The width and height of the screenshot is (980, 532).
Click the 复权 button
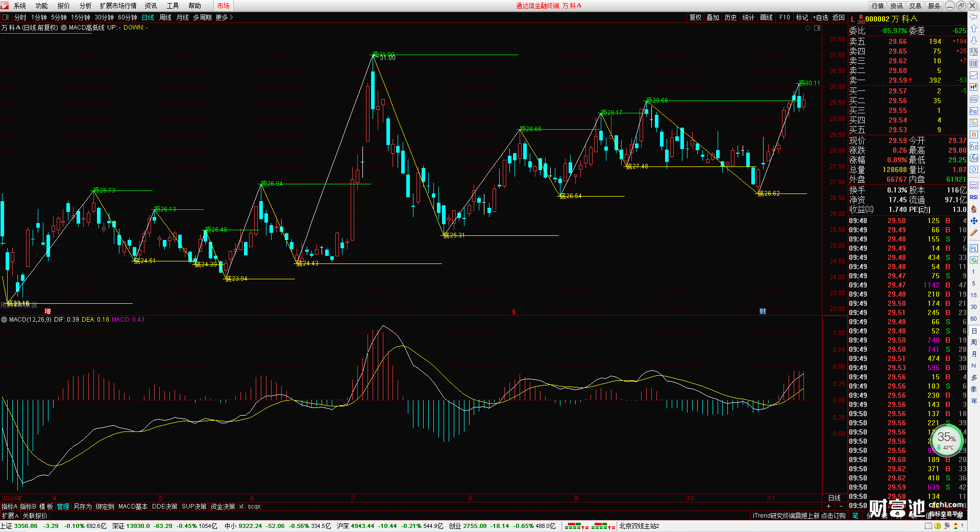click(696, 17)
